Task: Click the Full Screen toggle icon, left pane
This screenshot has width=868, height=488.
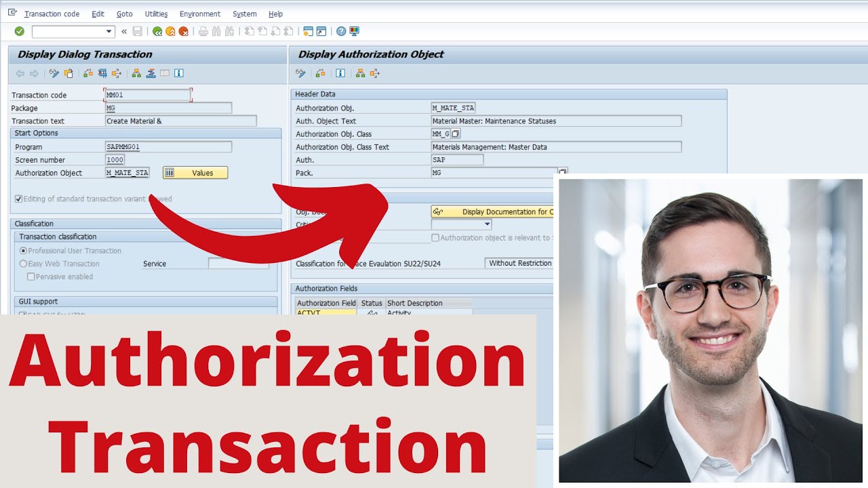Action: coord(165,73)
